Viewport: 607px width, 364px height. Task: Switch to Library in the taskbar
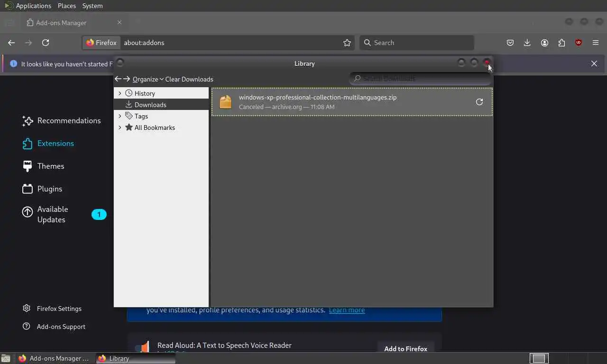pyautogui.click(x=135, y=358)
